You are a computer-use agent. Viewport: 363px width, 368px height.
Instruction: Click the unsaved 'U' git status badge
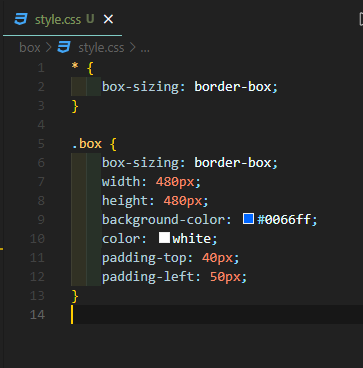point(90,19)
